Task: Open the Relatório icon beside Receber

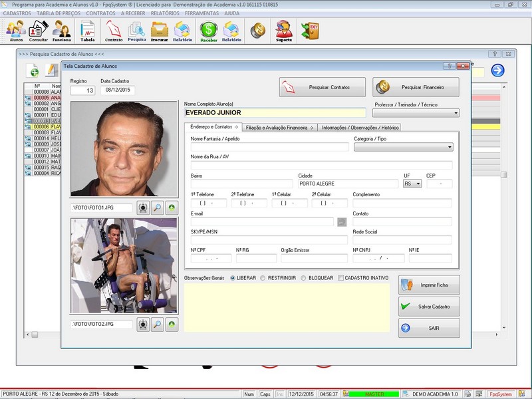Action: coord(231,31)
